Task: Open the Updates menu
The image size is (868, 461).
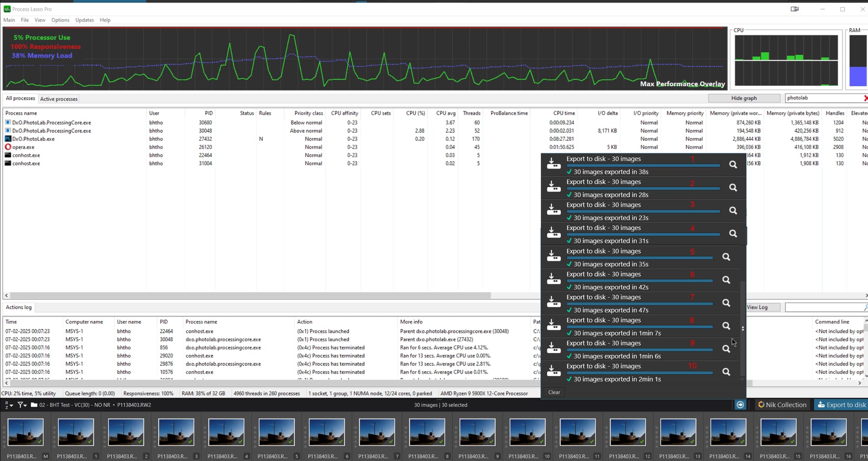Action: (85, 20)
